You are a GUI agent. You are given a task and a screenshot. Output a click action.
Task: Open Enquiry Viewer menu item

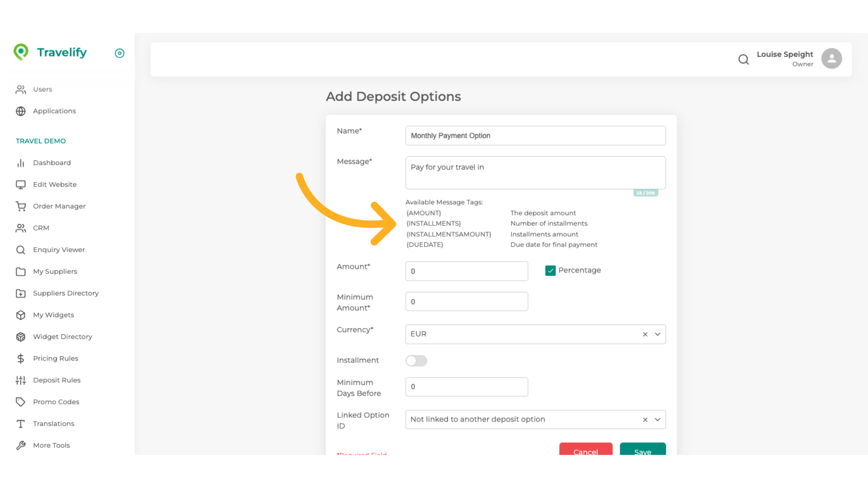[x=59, y=250]
